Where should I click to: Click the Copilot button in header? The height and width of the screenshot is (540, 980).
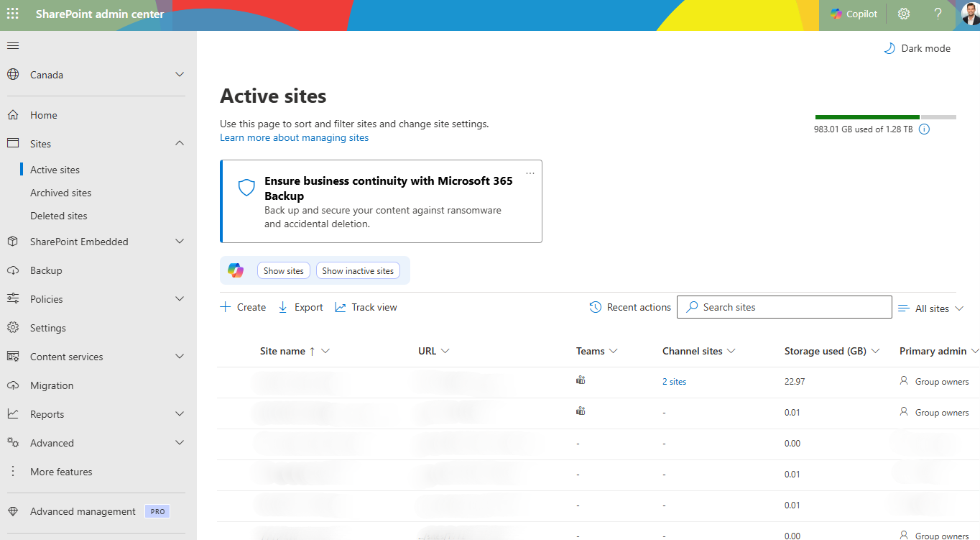click(854, 14)
